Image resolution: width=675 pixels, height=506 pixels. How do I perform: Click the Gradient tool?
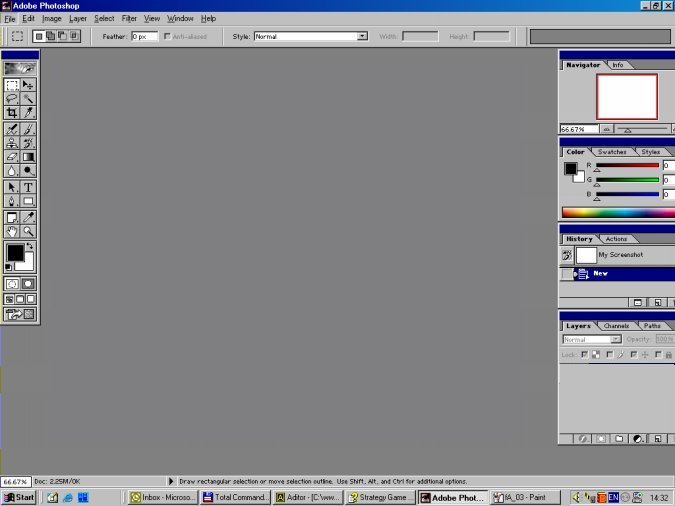28,157
